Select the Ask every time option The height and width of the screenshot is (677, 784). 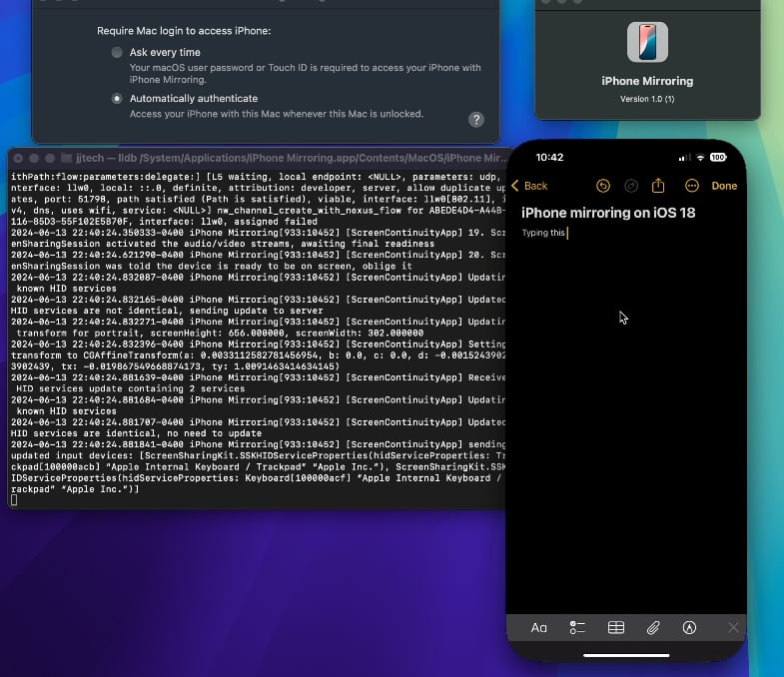tap(118, 52)
